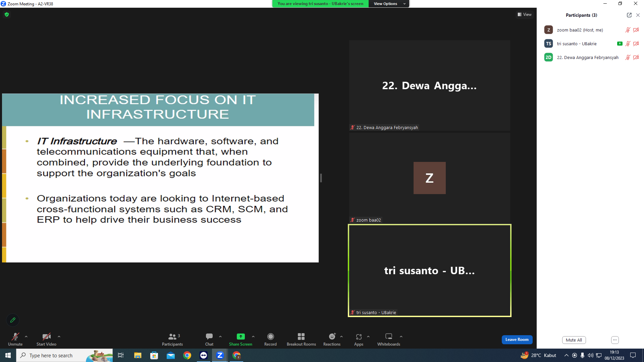Start recording with Record button
The image size is (644, 362).
coord(270,339)
